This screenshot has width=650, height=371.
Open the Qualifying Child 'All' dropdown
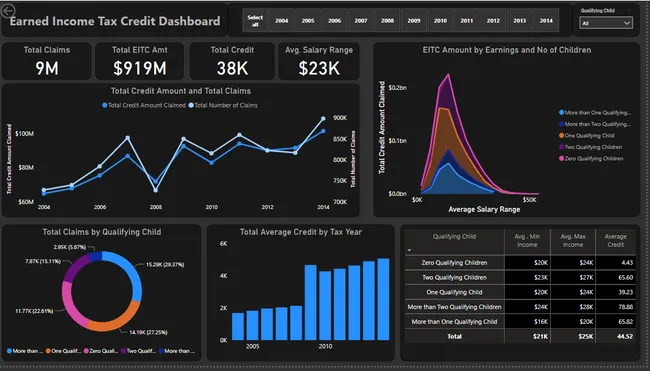pos(606,23)
